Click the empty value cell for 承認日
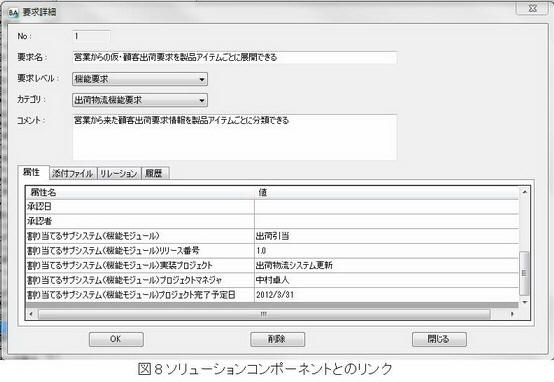The height and width of the screenshot is (382, 554). [387, 206]
